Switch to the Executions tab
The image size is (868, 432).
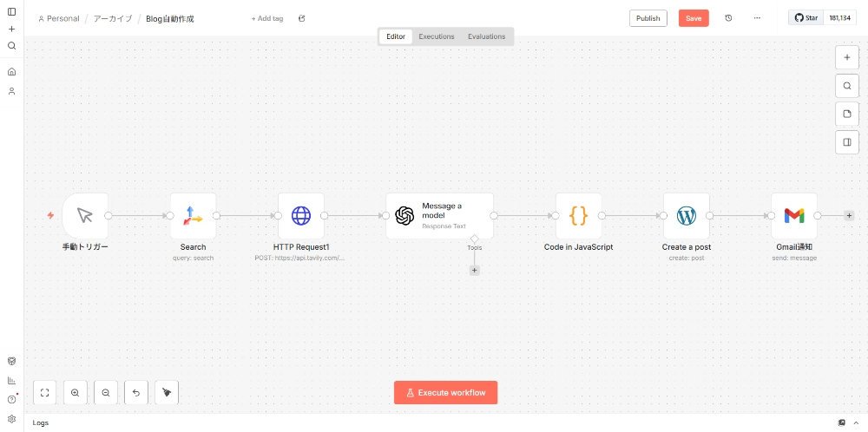pyautogui.click(x=436, y=36)
